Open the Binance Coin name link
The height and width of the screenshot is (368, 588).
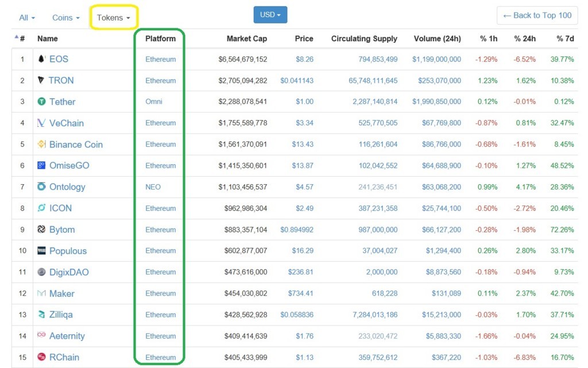click(x=76, y=144)
